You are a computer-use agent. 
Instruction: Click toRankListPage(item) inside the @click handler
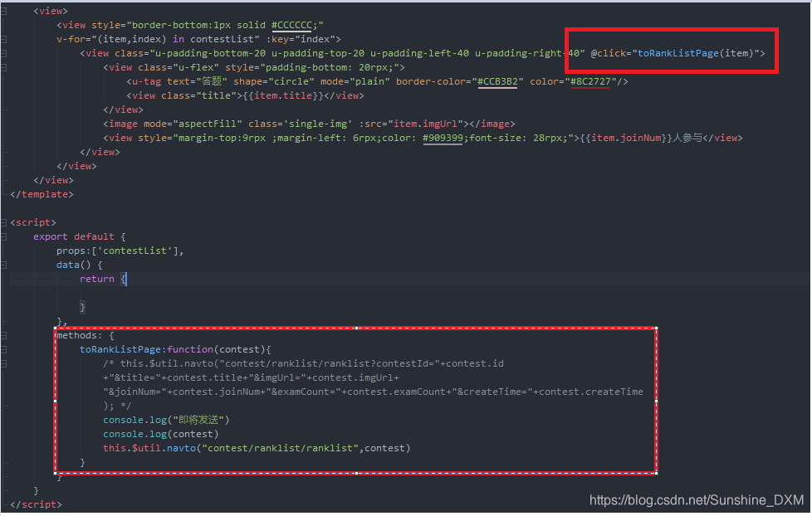click(695, 53)
